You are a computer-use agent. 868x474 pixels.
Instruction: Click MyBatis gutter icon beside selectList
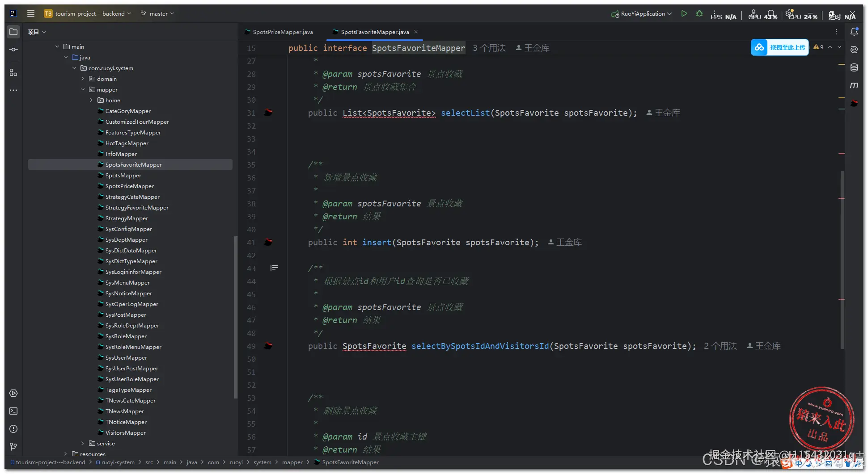pos(268,113)
